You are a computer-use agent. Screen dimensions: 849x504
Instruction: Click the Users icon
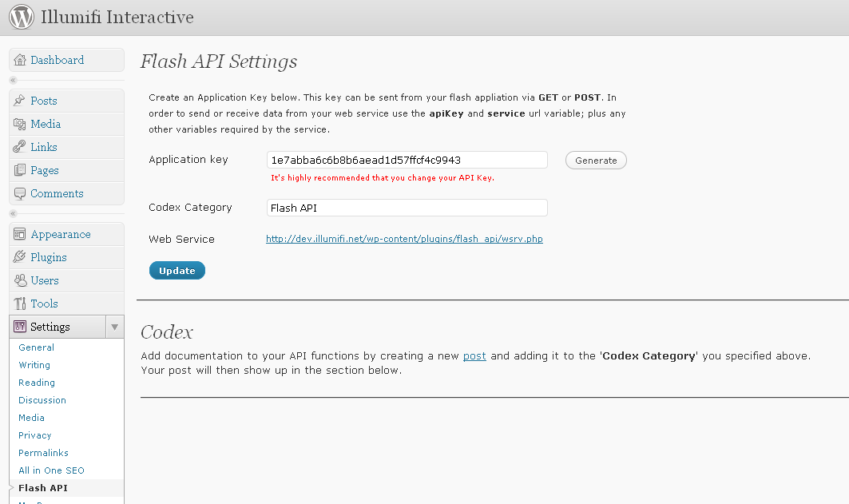pyautogui.click(x=19, y=280)
